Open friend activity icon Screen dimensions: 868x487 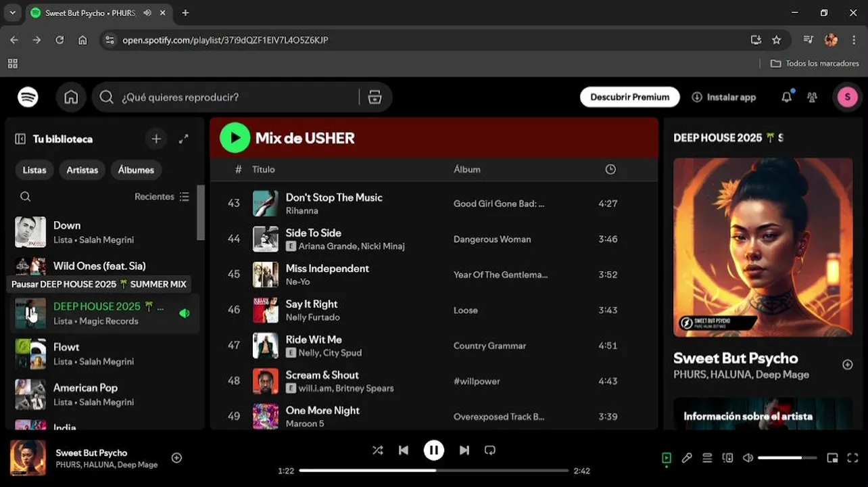click(x=812, y=97)
